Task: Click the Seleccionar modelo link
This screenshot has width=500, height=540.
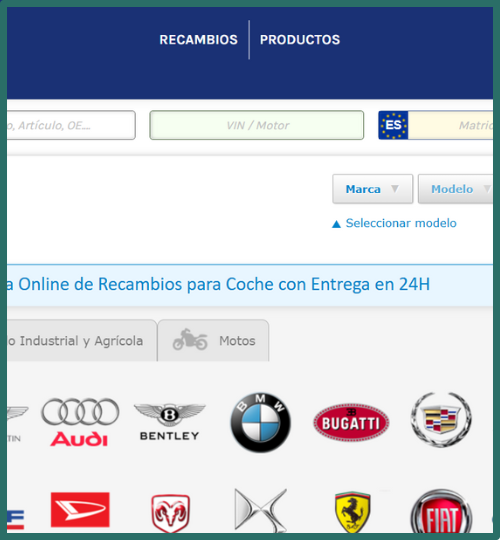Action: [401, 223]
